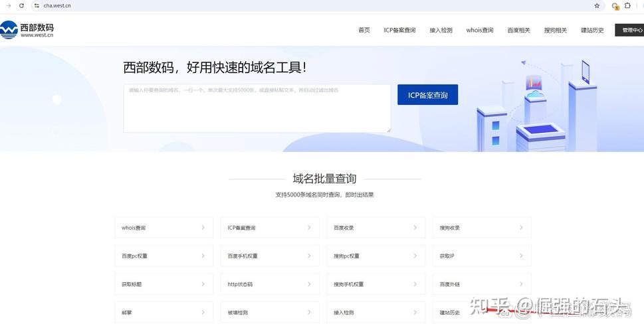Click the banner title 西部数码，好用快速的域名工具！
This screenshot has width=644, height=332.
[215, 67]
